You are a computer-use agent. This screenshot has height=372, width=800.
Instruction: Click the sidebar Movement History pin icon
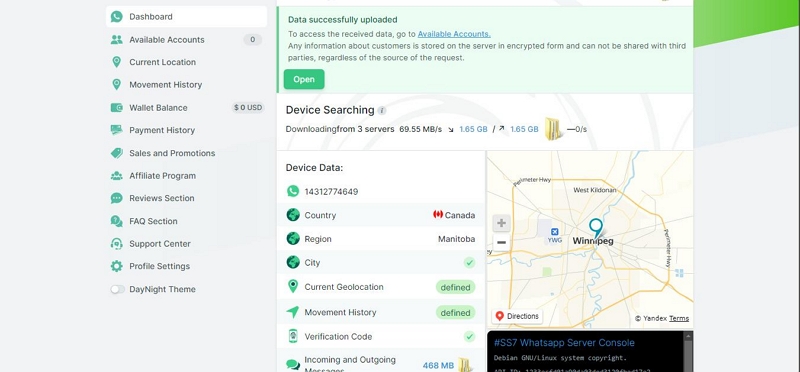117,85
